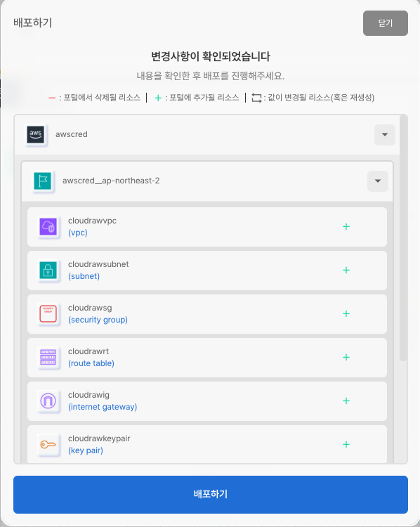Click the cloudrawvpc VPC icon
The width and height of the screenshot is (420, 527).
point(48,227)
